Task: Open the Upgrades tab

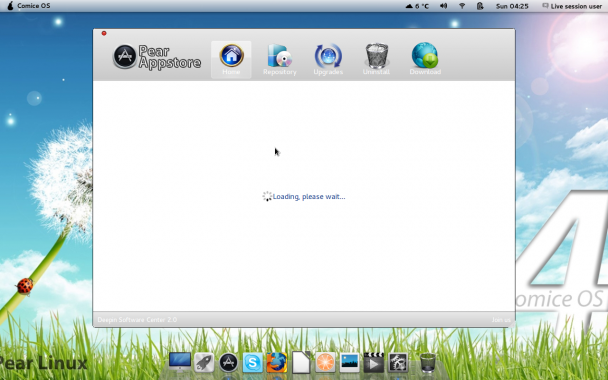Action: (x=328, y=60)
